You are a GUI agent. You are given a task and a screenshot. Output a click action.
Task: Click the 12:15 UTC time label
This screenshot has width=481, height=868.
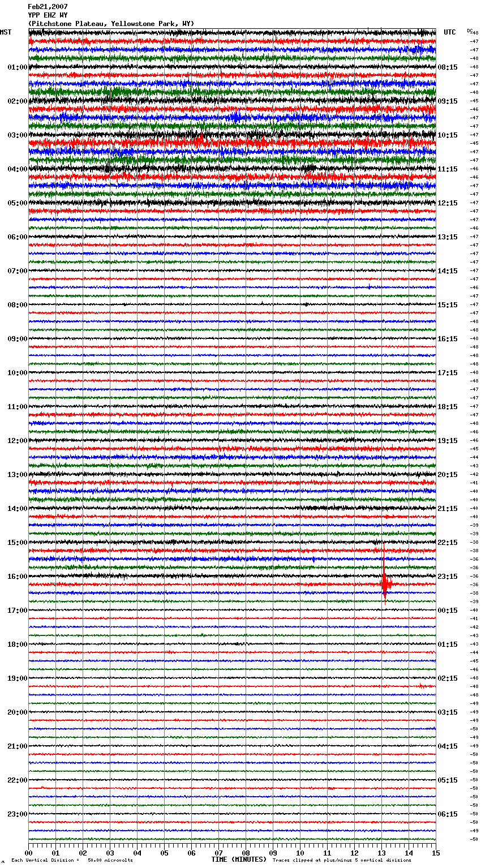click(448, 203)
